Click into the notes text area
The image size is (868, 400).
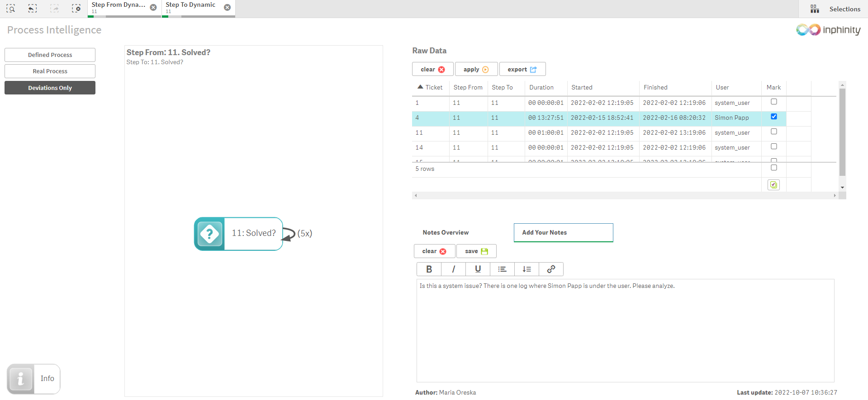(625, 330)
